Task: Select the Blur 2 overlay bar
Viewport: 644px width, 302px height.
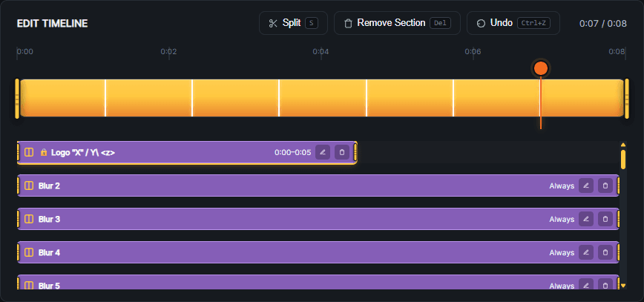Action: (x=318, y=186)
